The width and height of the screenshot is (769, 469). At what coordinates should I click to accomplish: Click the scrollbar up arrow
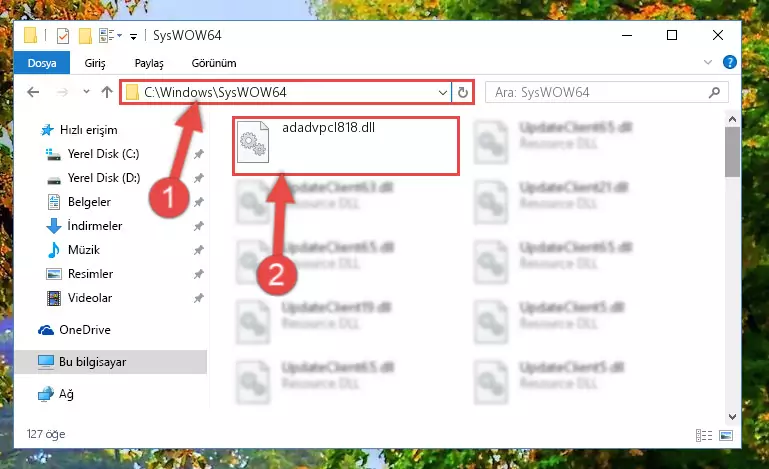(x=732, y=119)
